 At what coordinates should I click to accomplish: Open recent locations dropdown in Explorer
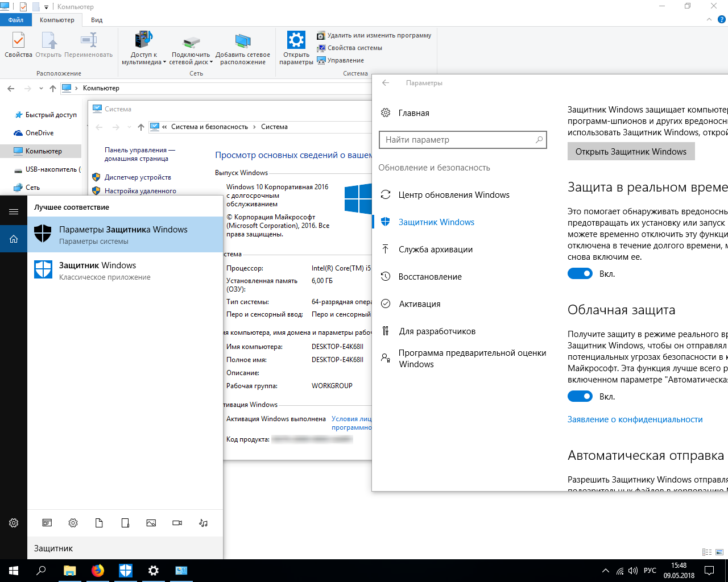(x=41, y=88)
